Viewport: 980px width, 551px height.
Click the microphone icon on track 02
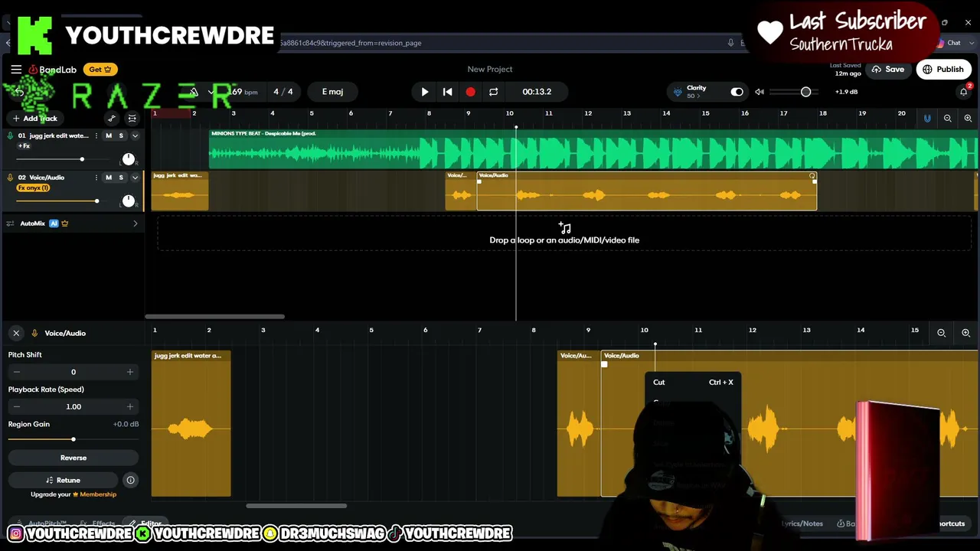pos(10,178)
